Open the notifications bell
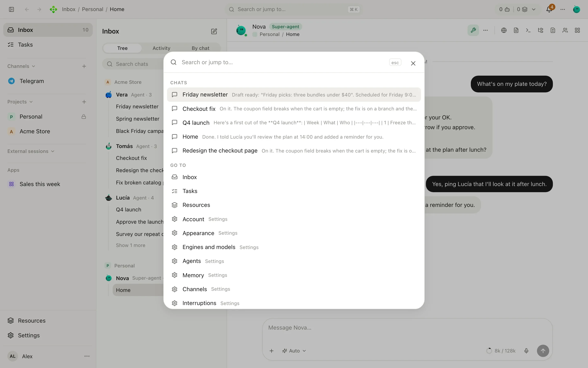Image resolution: width=588 pixels, height=368 pixels. 549,9
